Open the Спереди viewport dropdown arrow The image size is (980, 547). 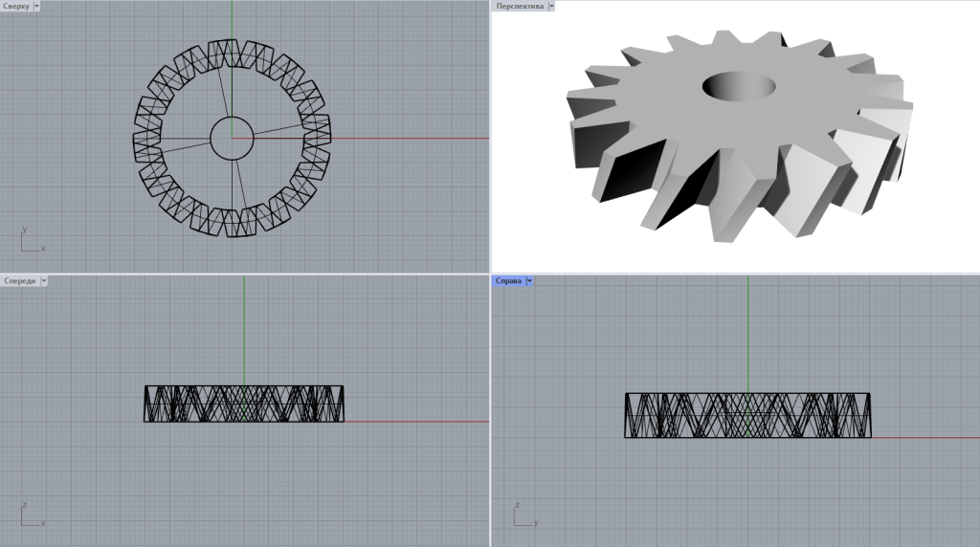tap(44, 281)
